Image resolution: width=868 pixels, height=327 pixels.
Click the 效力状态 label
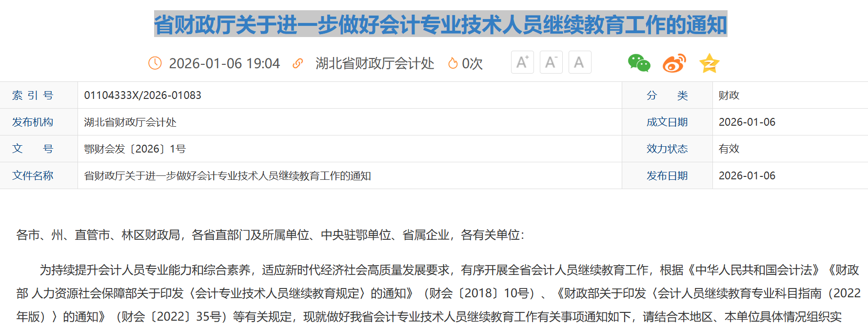[667, 149]
